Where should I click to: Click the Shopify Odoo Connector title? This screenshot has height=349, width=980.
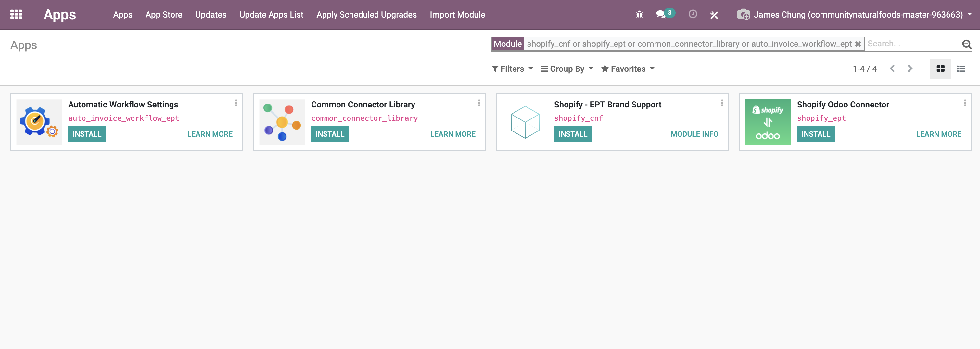point(843,105)
